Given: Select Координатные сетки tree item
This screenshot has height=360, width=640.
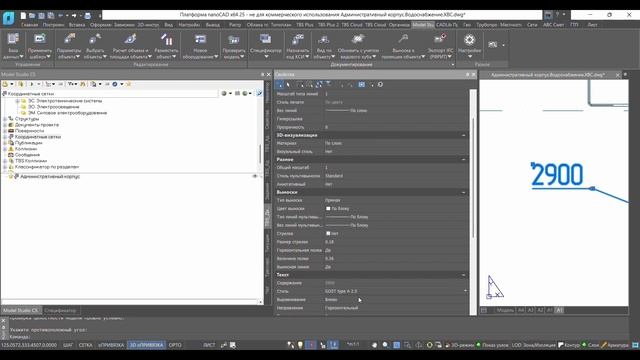Looking at the screenshot, I should pos(38,137).
